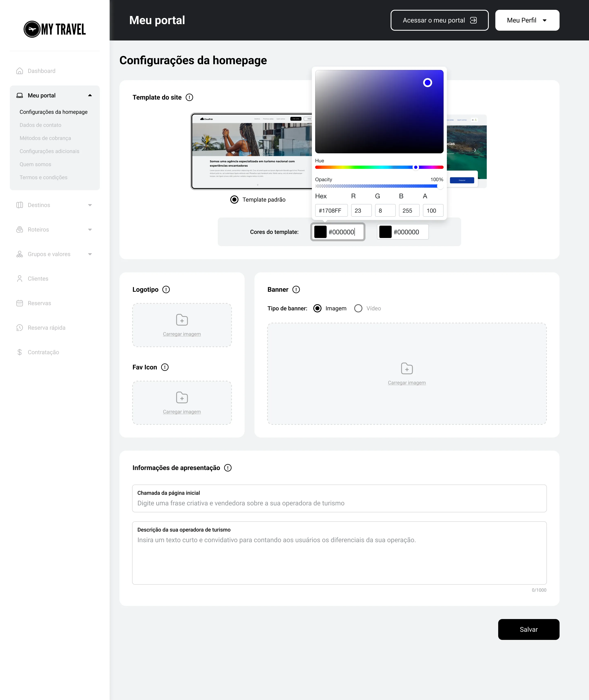Expand the Roteiros dropdown arrow
Screen dimensions: 589x700
pos(90,230)
